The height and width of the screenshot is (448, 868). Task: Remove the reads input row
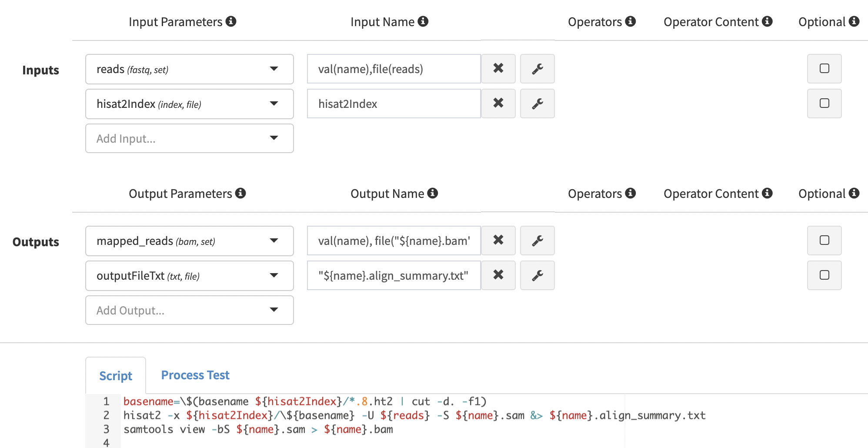[498, 69]
